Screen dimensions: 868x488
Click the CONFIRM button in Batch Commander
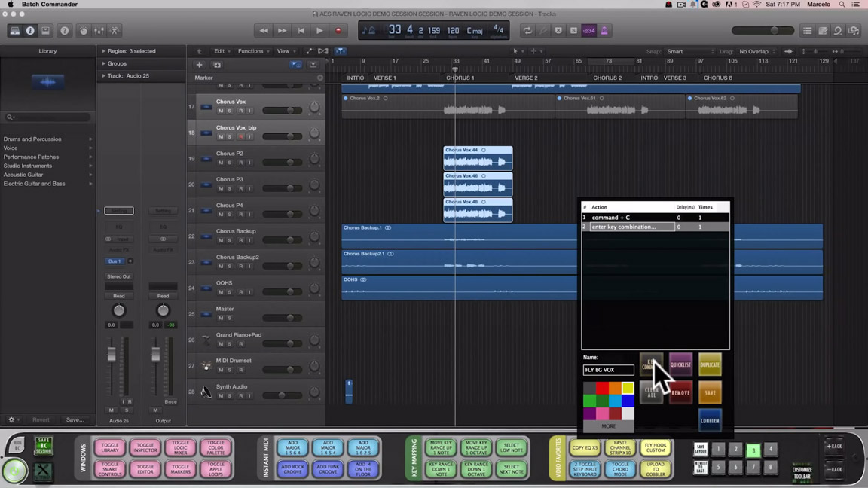[x=710, y=420]
